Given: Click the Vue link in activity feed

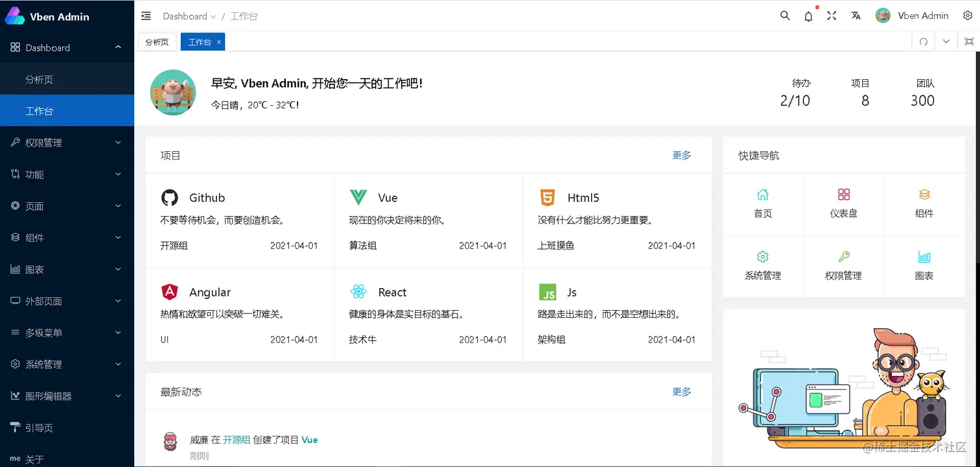Looking at the screenshot, I should [x=310, y=439].
